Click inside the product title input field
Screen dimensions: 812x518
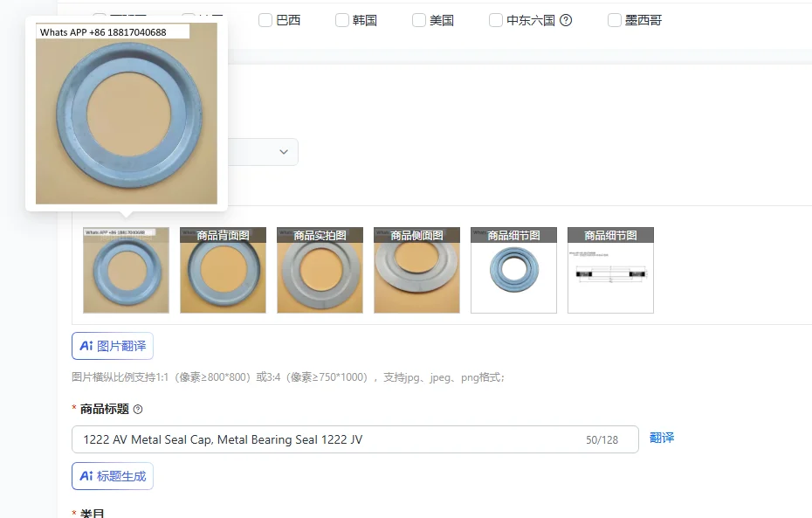pos(349,439)
